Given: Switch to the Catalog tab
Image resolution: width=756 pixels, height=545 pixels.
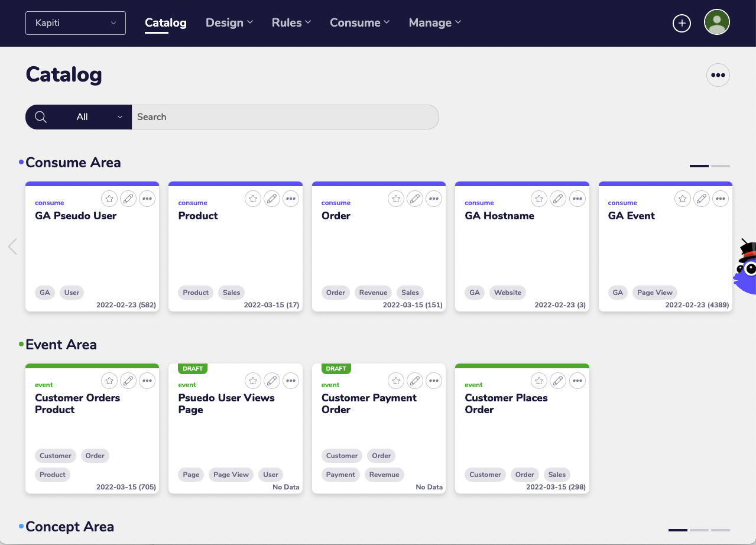Looking at the screenshot, I should pyautogui.click(x=166, y=22).
